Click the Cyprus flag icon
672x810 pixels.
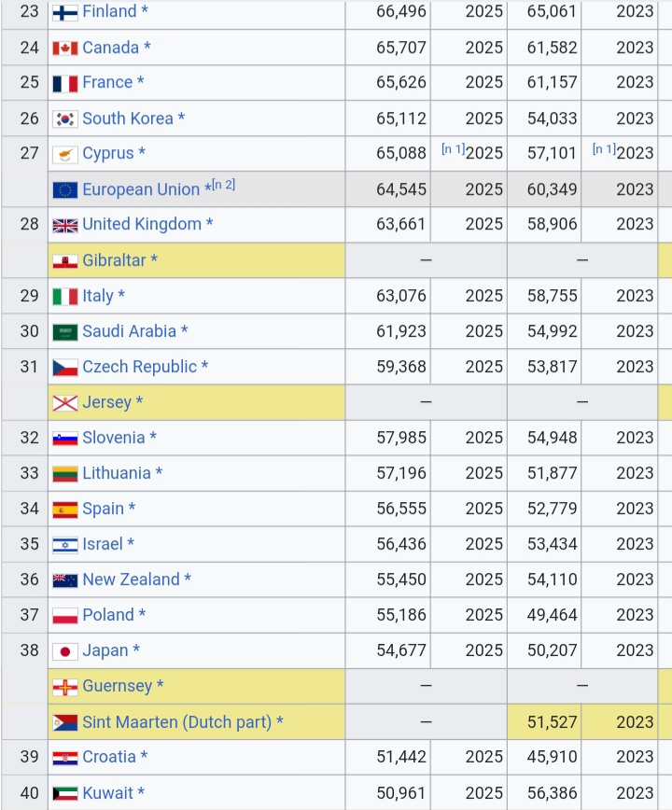[x=65, y=154]
